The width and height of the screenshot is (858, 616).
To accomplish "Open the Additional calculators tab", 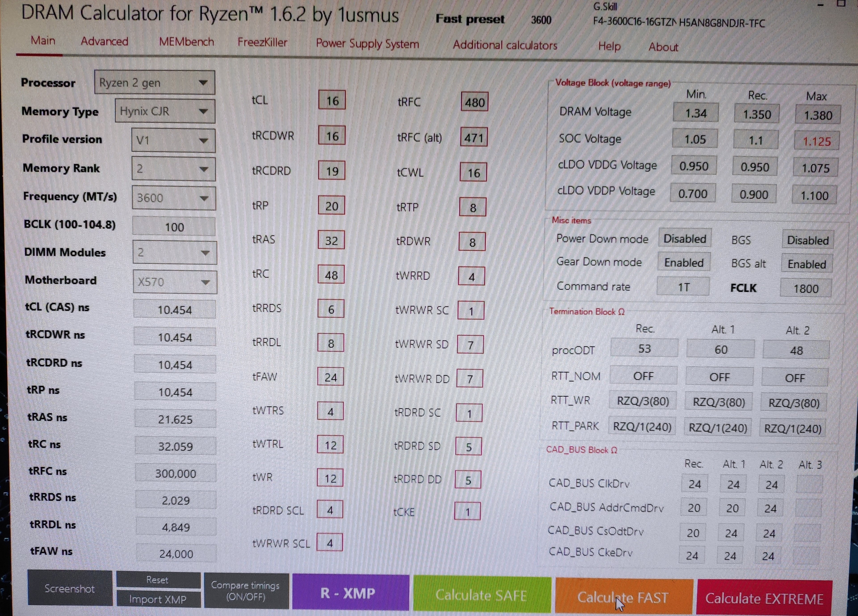I will click(505, 45).
